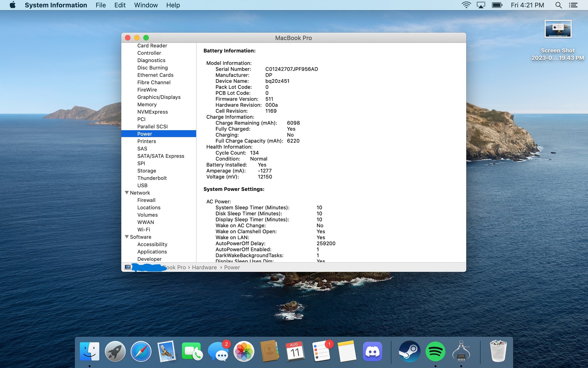Open Spotlight search magnifier

558,5
